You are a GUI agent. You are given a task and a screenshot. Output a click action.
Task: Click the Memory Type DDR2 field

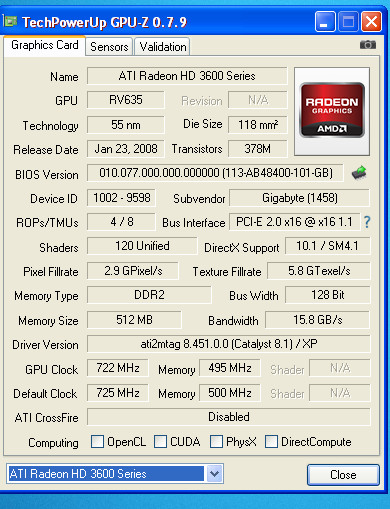coord(149,295)
